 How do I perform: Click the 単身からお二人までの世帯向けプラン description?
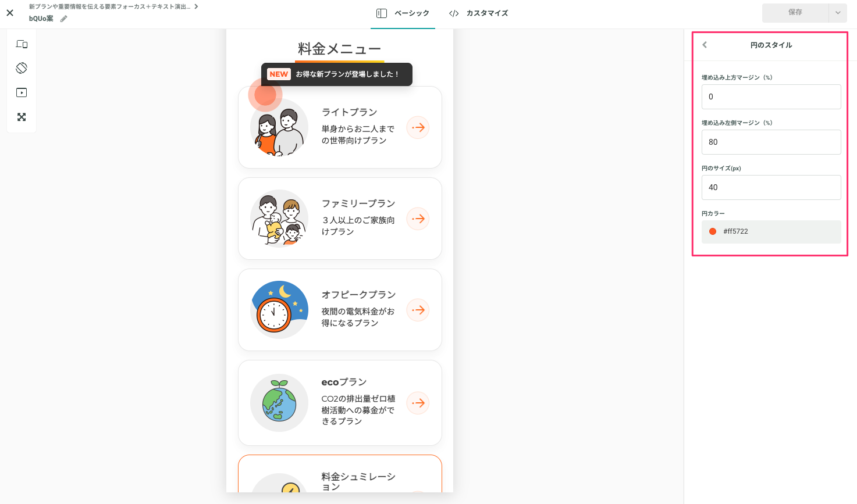tap(358, 135)
